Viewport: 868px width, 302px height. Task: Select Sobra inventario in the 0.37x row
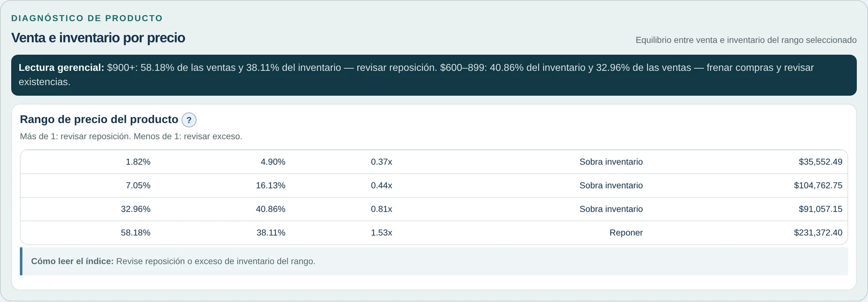point(611,162)
